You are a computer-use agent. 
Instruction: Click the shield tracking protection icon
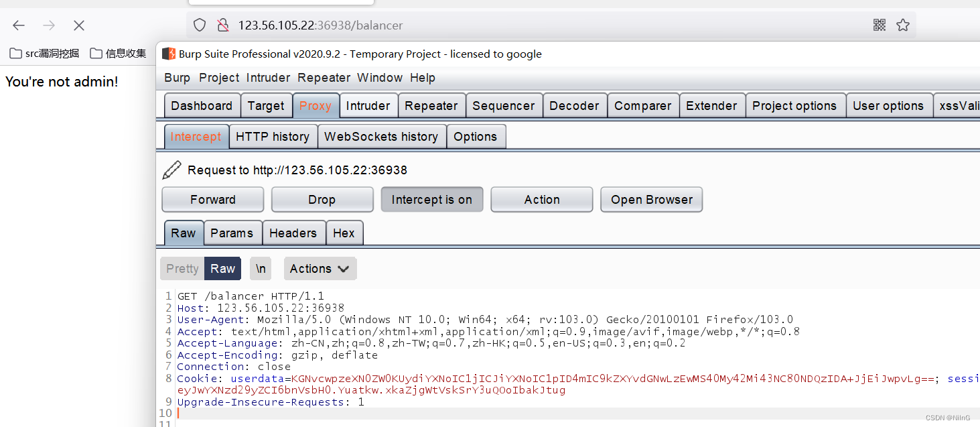tap(200, 25)
